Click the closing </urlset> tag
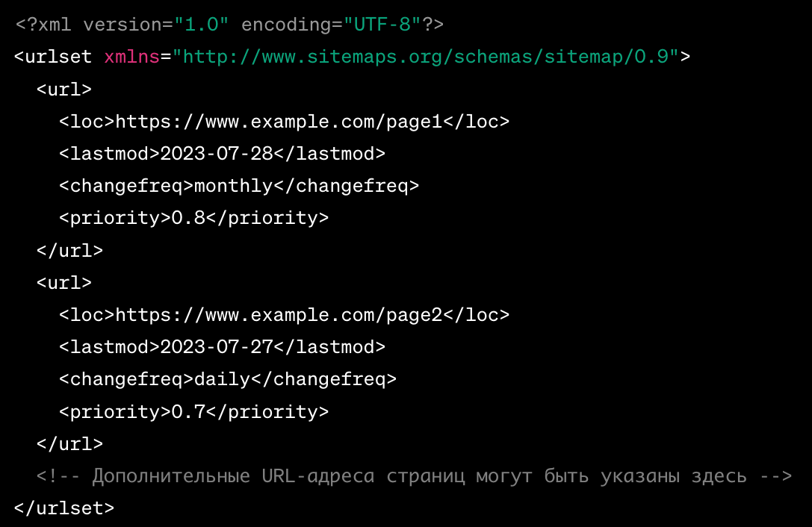This screenshot has height=527, width=812. click(x=64, y=508)
